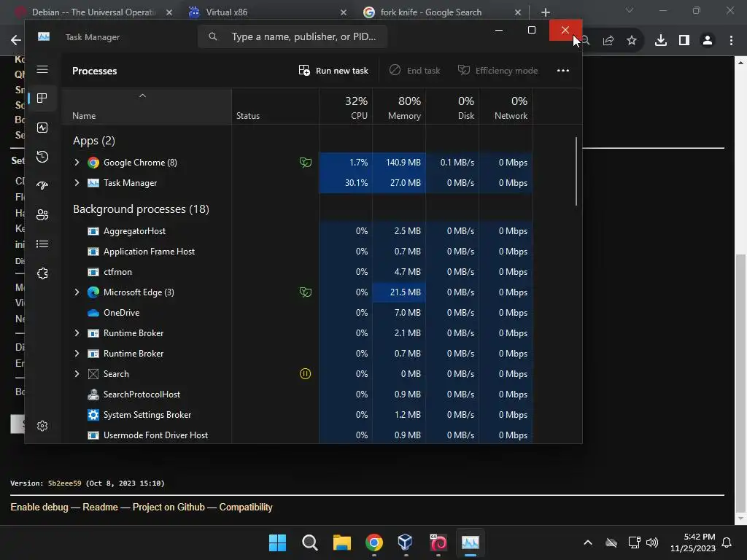The width and height of the screenshot is (747, 560).
Task: Expand Task Manager process row
Action: (77, 183)
